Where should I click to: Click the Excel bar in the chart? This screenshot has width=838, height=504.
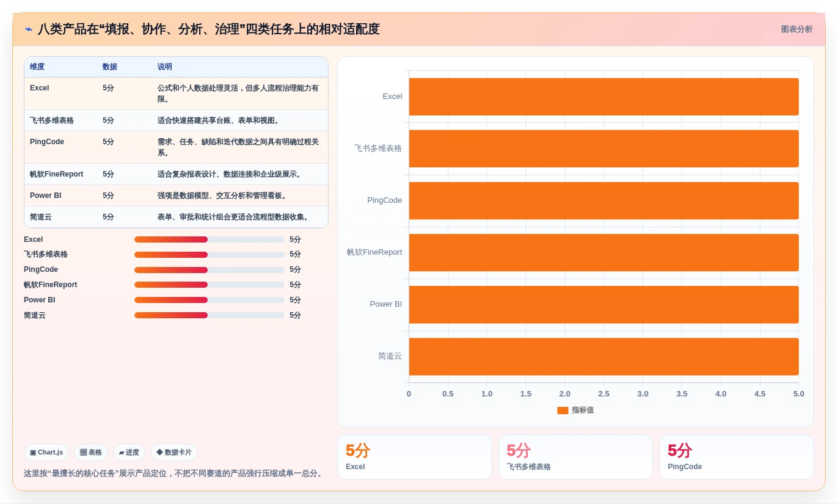click(x=603, y=97)
